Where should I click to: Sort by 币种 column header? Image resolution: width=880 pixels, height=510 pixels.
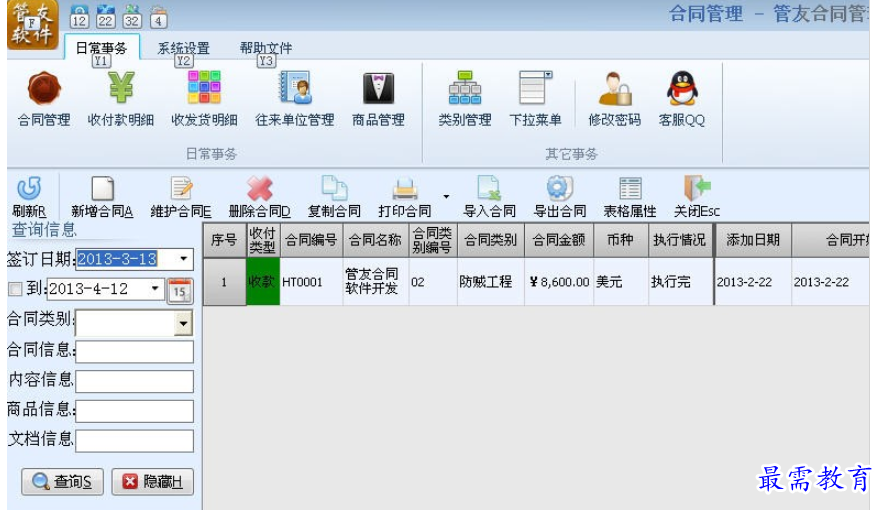tap(621, 240)
